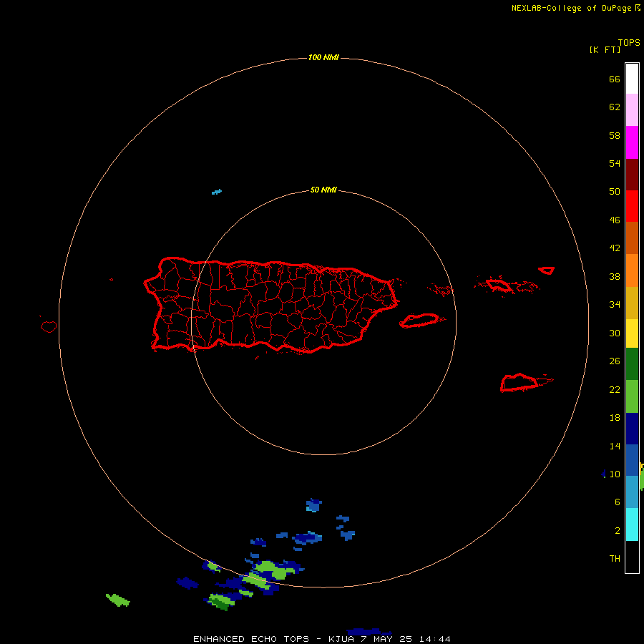Pick the medium blue legend color block
644x644 pixels.
tap(632, 460)
